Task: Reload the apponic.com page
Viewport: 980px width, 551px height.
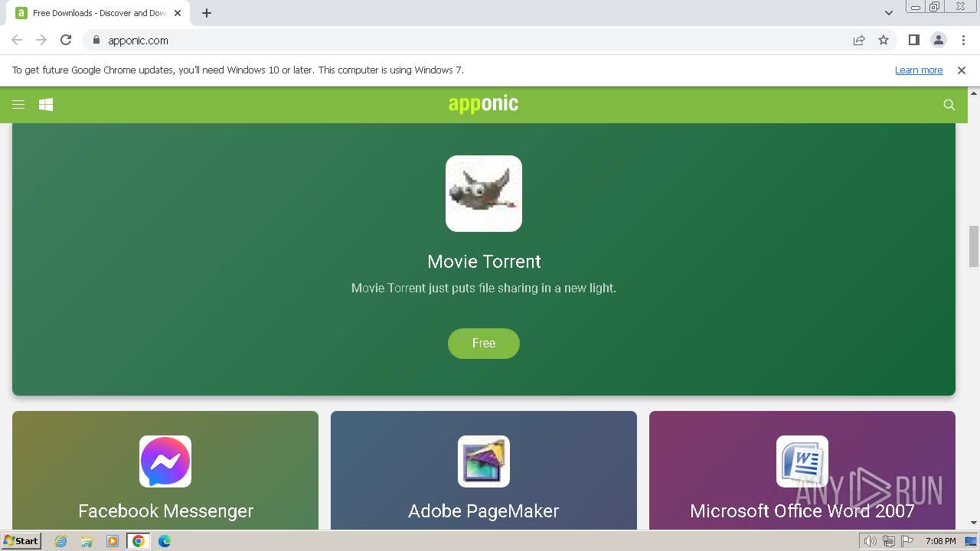Action: [x=66, y=40]
